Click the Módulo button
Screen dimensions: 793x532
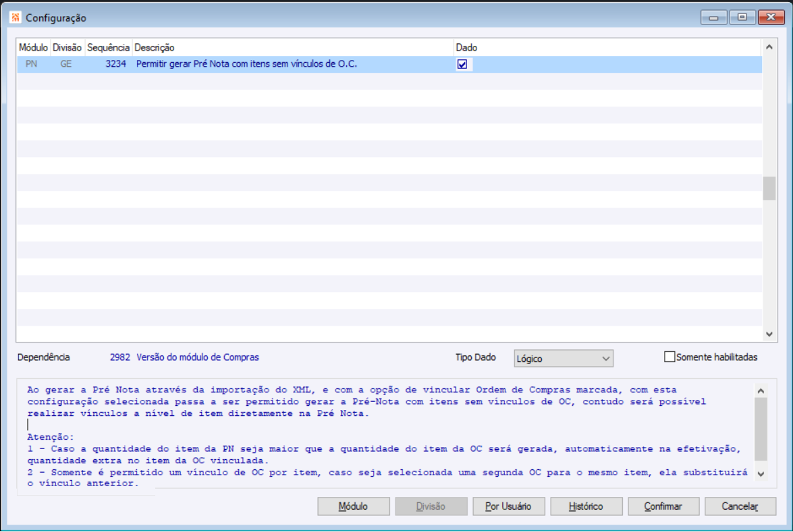[x=354, y=506]
